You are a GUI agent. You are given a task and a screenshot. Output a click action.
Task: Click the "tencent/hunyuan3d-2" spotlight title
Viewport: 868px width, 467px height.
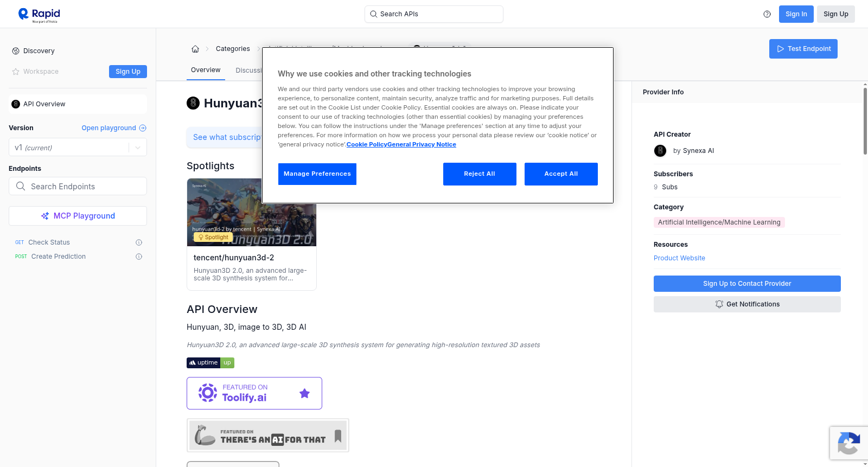[234, 258]
